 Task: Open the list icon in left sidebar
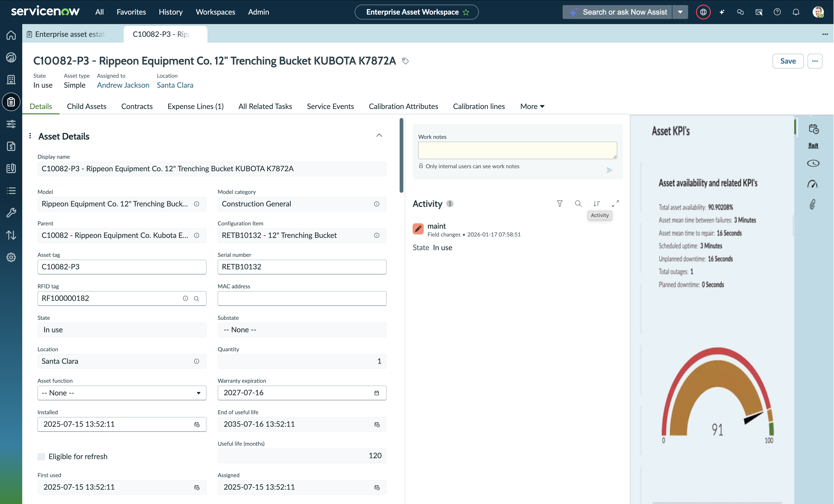pos(11,191)
